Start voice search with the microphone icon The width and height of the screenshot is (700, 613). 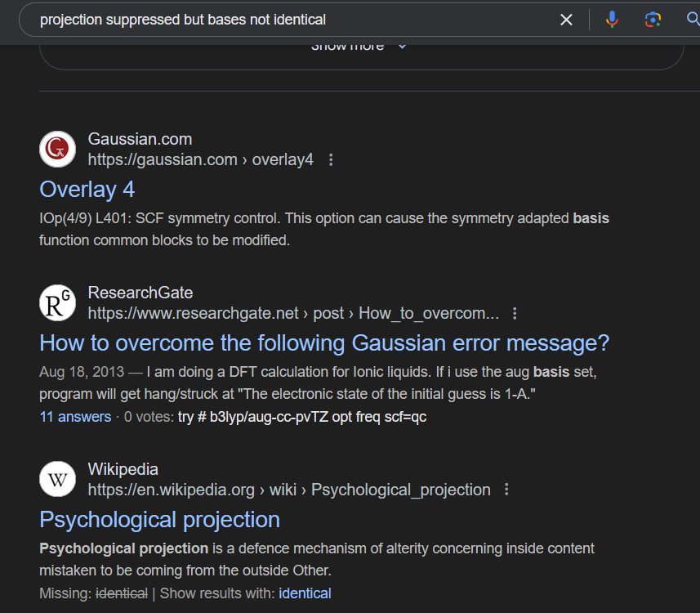(x=612, y=20)
